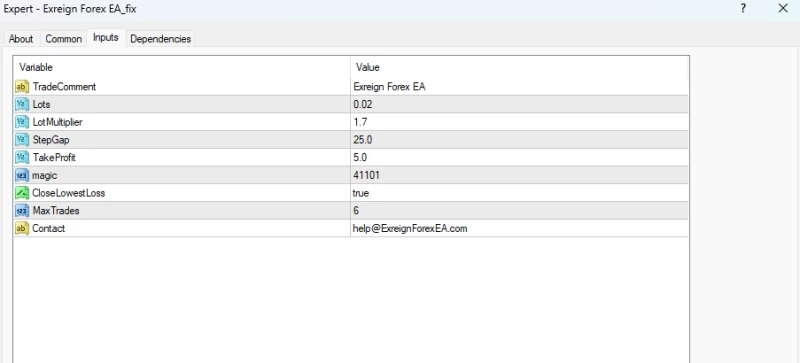Select the magic variable name
This screenshot has height=363, width=800.
tap(45, 176)
